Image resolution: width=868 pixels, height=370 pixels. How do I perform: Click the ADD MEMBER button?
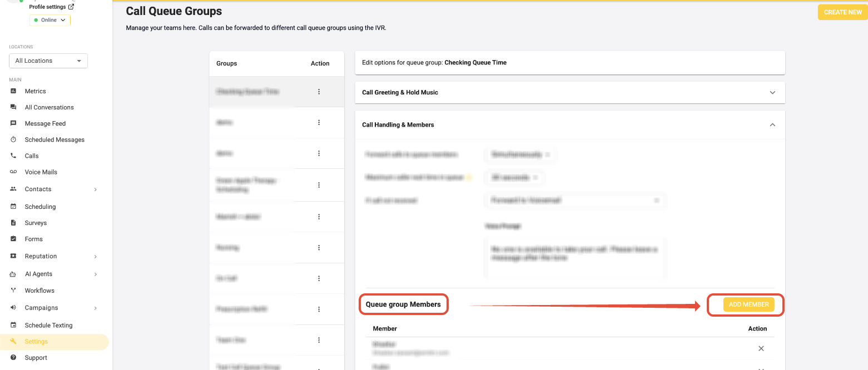click(748, 304)
